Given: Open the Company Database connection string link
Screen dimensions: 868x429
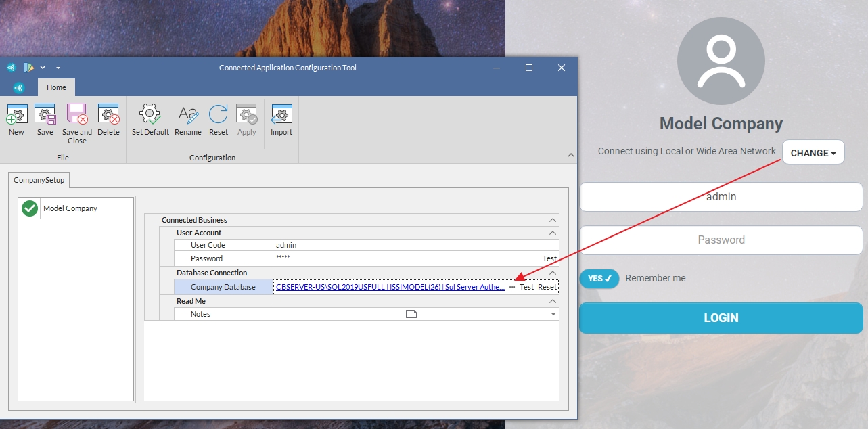Looking at the screenshot, I should (x=390, y=287).
